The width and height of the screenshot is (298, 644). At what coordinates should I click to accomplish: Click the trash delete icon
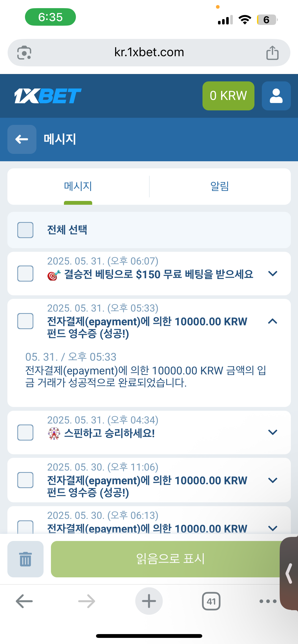pos(25,559)
